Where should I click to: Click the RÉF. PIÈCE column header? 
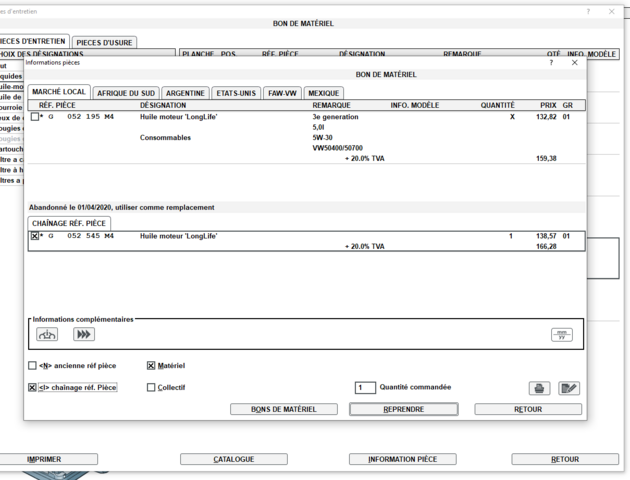[x=57, y=105]
